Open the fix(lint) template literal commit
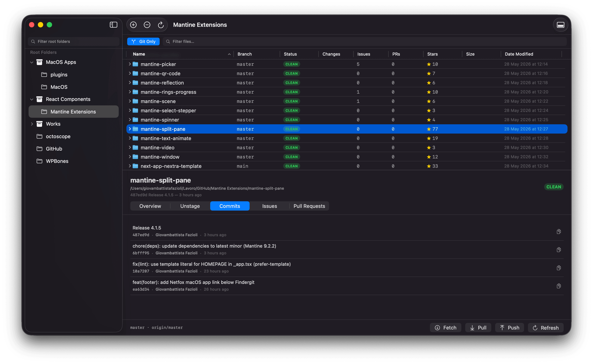This screenshot has width=593, height=364. click(347, 268)
